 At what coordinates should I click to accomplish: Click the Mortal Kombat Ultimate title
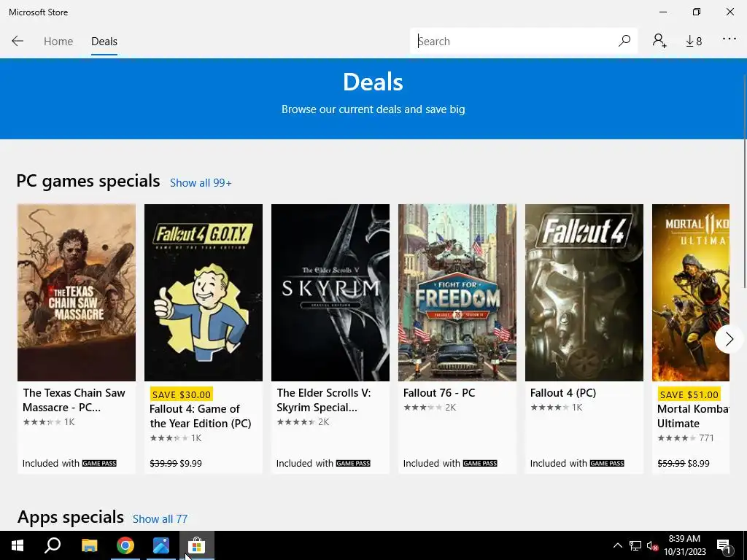[693, 416]
